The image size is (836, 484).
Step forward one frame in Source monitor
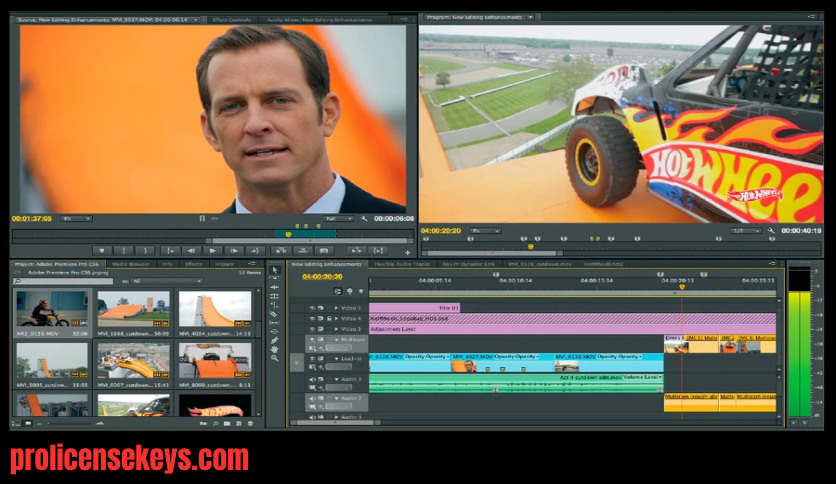(234, 251)
